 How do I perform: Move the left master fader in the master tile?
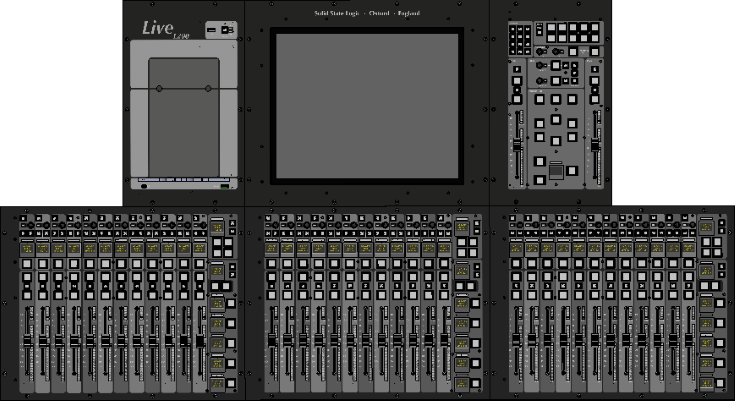click(517, 146)
